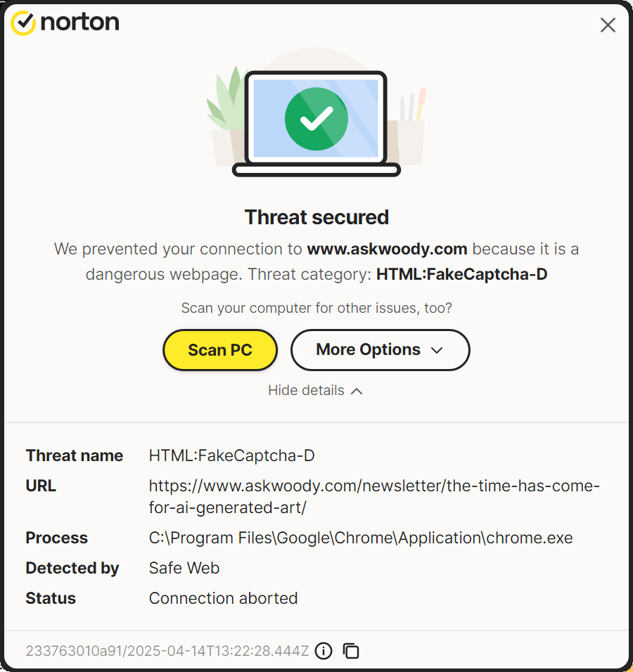This screenshot has width=633, height=672.
Task: Click the bold threat category in message
Action: (461, 274)
